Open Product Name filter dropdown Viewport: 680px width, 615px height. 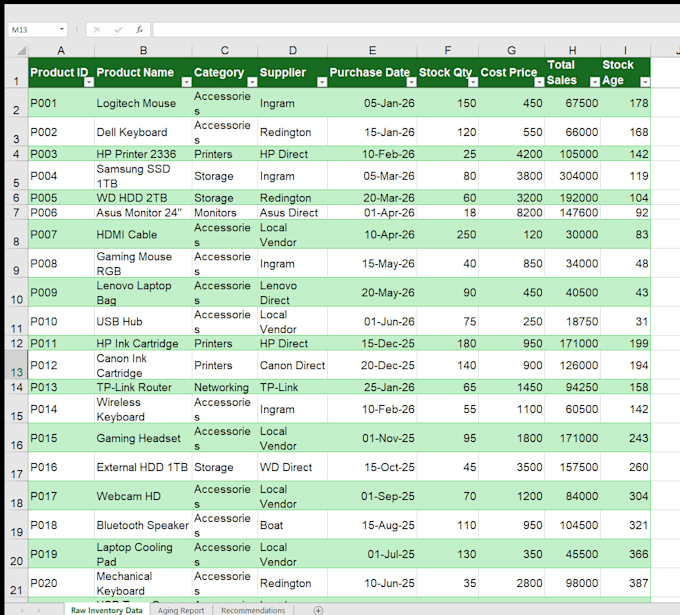(186, 82)
